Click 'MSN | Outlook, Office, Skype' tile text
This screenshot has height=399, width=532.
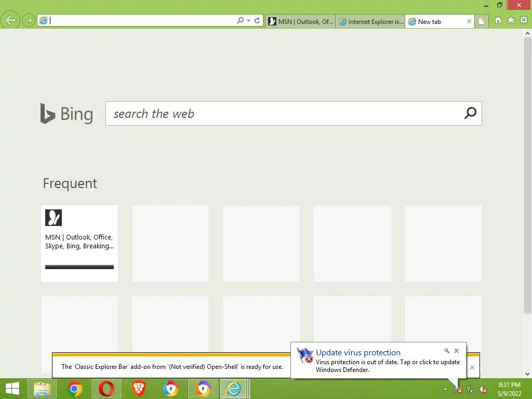(x=79, y=242)
